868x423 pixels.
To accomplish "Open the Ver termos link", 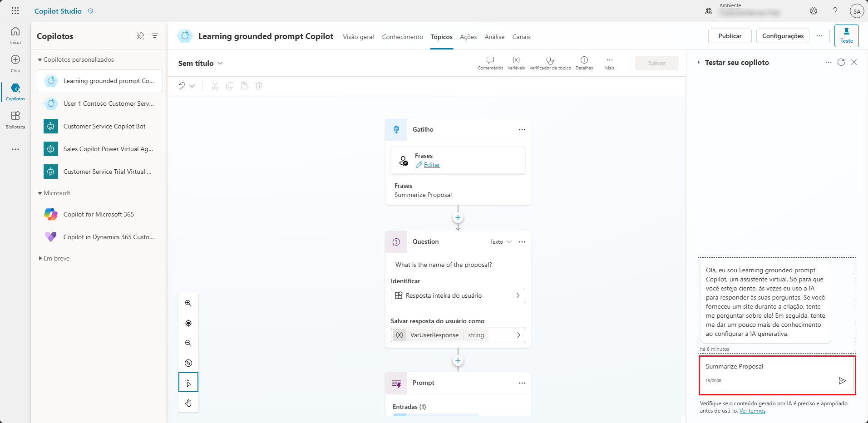I will 752,411.
